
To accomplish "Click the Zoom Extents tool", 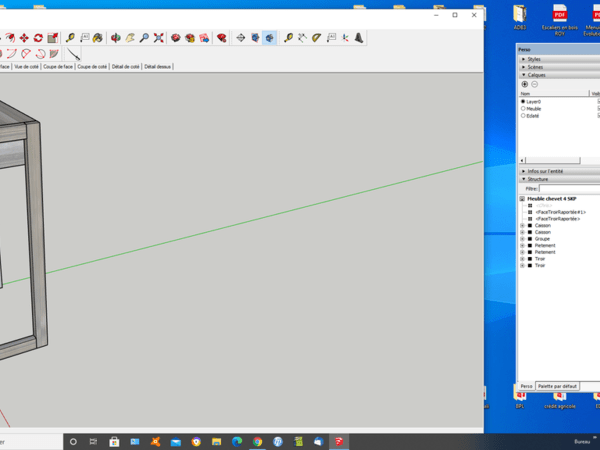I will [159, 38].
